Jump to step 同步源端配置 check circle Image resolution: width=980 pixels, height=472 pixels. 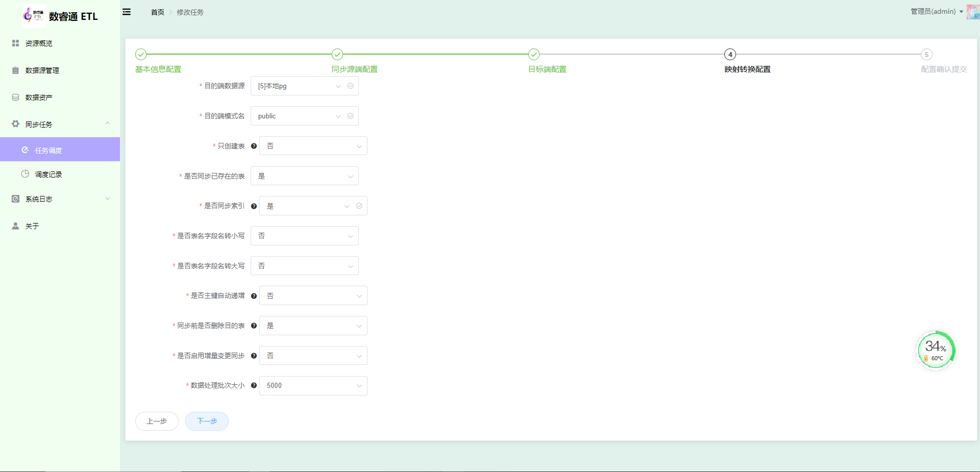(x=337, y=55)
